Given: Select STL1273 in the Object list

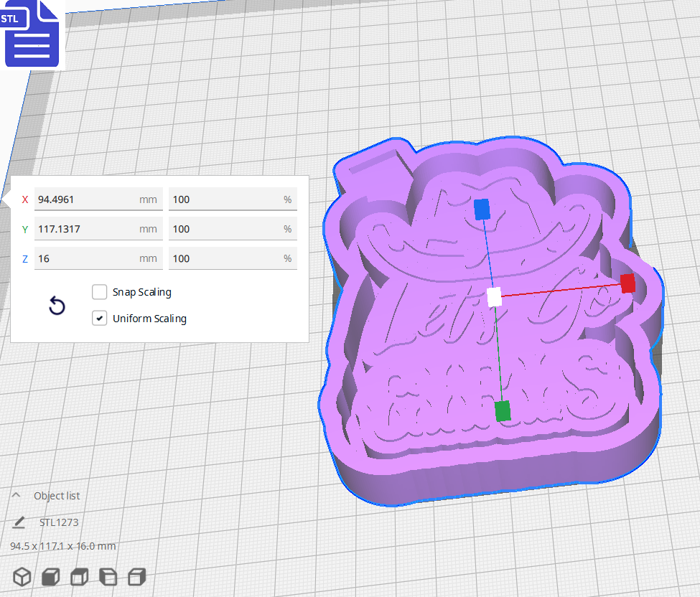Looking at the screenshot, I should click(x=58, y=522).
